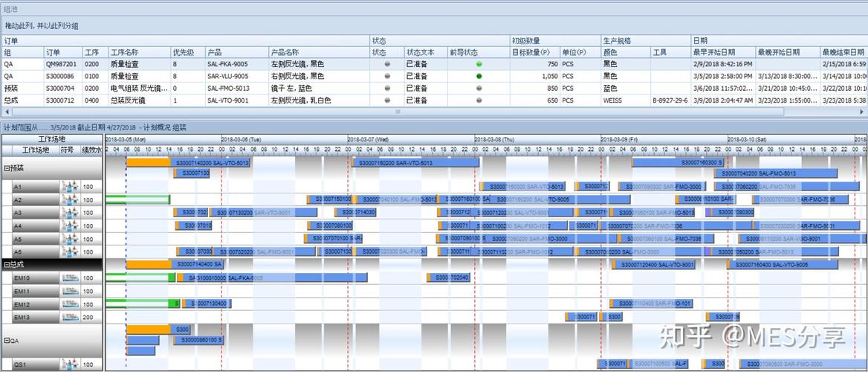Select workplace row QS1
This screenshot has width=868, height=372.
[x=52, y=365]
